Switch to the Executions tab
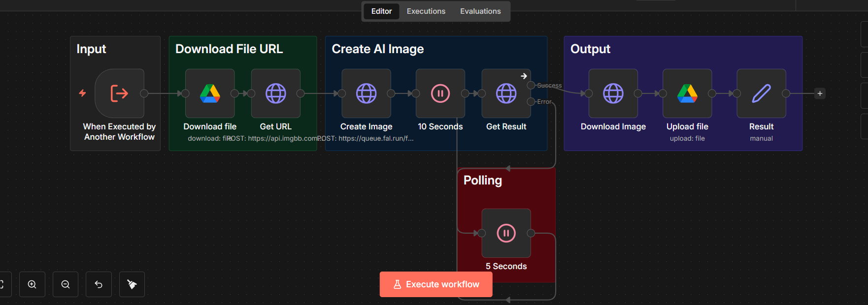The width and height of the screenshot is (868, 305). [x=426, y=11]
